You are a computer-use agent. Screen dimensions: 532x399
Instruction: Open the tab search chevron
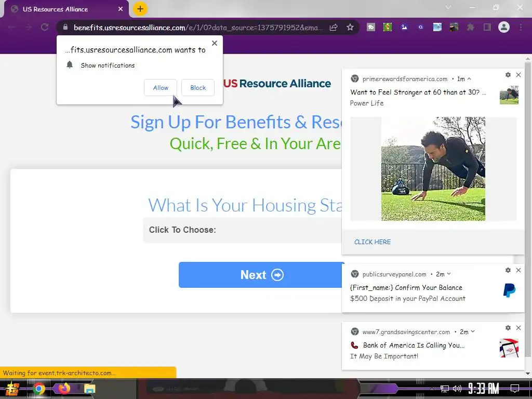click(448, 7)
